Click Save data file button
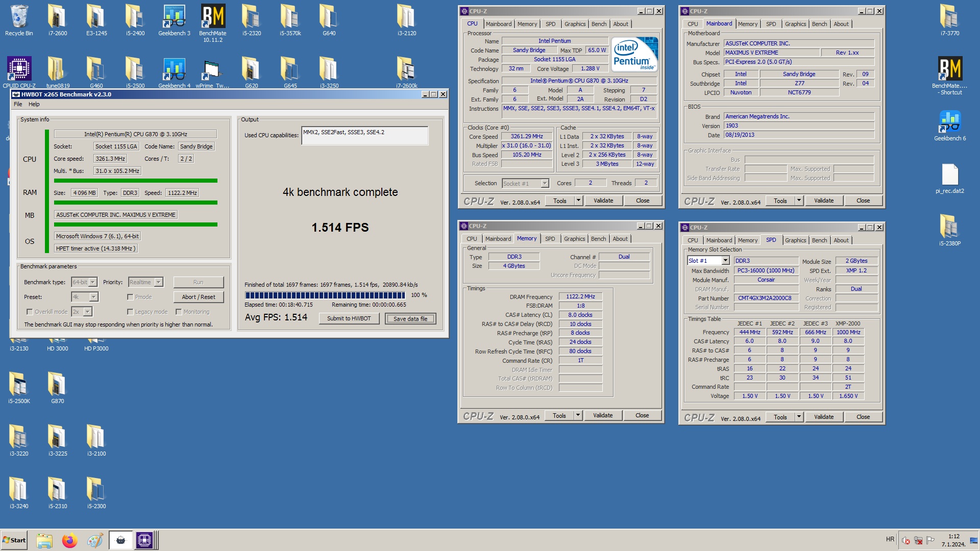Screen dimensions: 980x551 tap(410, 318)
